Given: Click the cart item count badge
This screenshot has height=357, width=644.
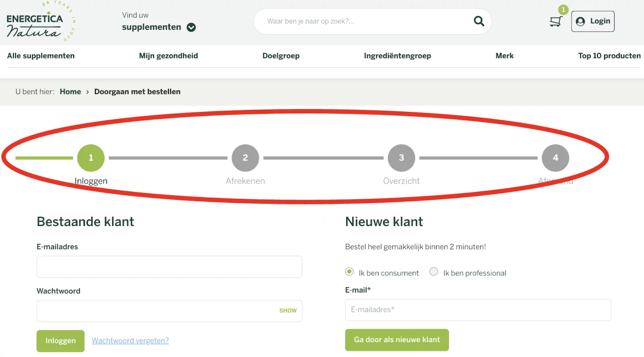Looking at the screenshot, I should pos(563,10).
